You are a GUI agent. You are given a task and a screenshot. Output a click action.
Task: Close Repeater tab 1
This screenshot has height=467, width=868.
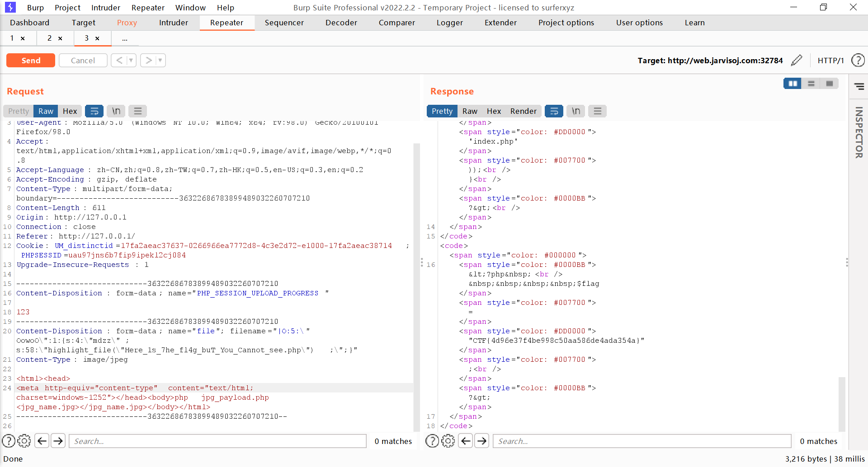coord(23,38)
